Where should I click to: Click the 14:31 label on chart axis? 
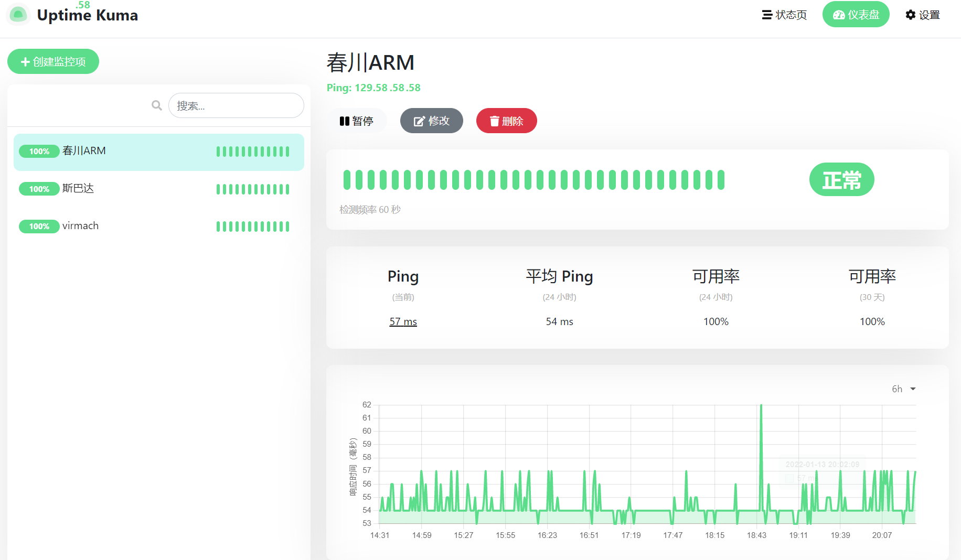point(380,535)
